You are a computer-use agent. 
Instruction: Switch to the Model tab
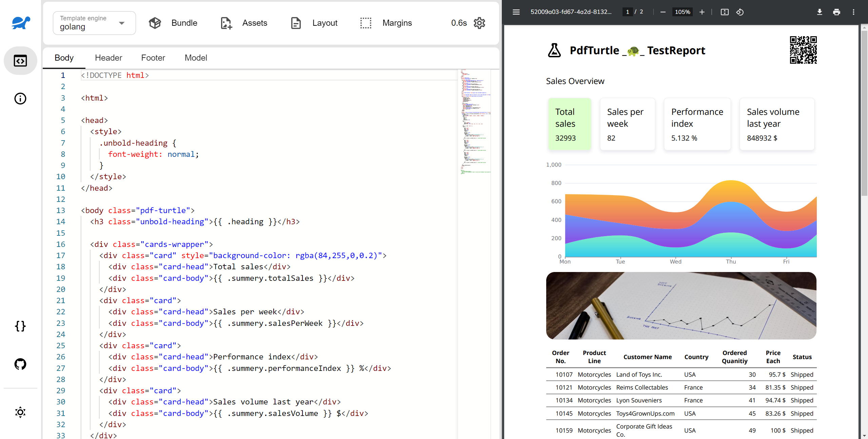tap(196, 58)
